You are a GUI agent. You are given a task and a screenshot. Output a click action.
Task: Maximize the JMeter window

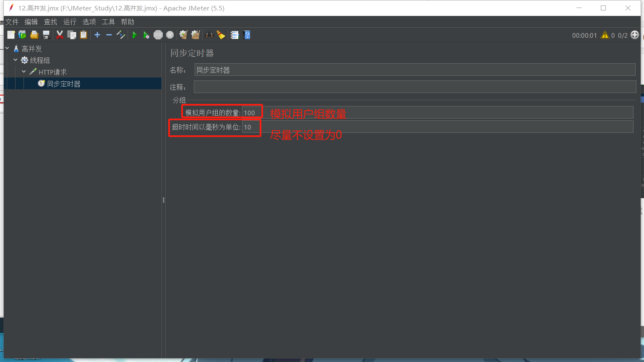click(x=603, y=8)
